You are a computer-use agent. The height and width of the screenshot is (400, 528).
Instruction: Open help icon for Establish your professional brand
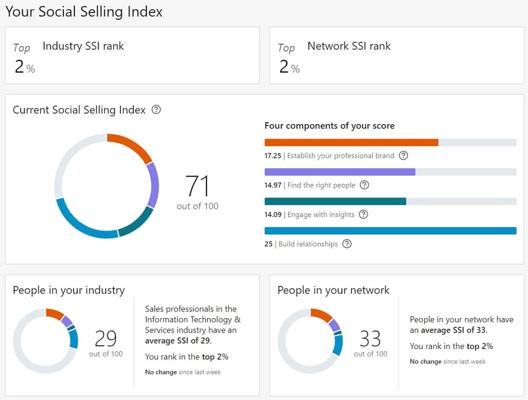[x=403, y=155]
